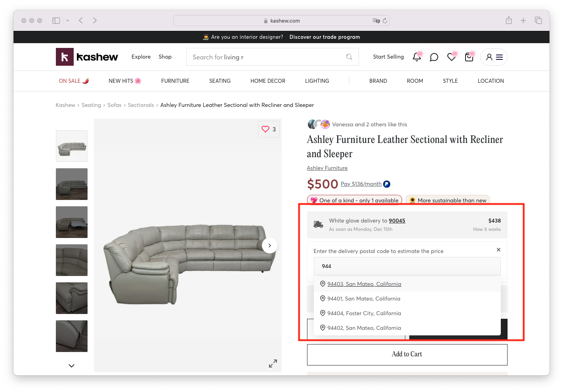Click the PayPal icon next to monthly payment
The image size is (563, 392).
pos(387,184)
